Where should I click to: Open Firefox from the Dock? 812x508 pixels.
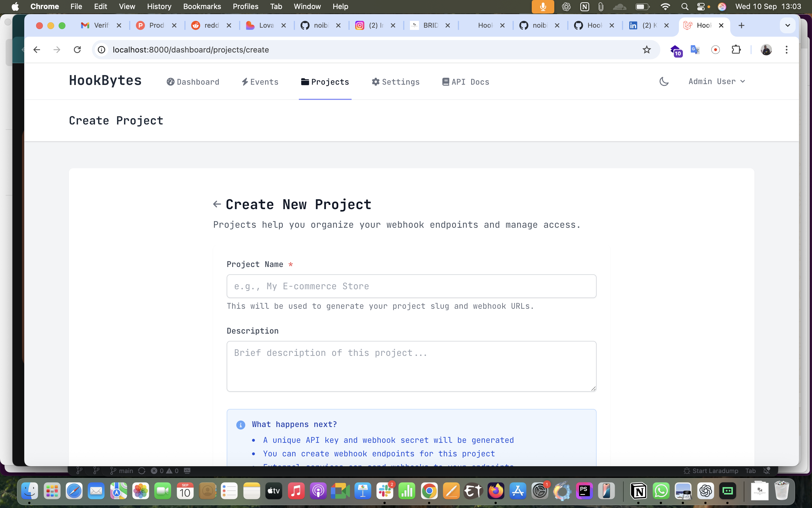click(496, 491)
